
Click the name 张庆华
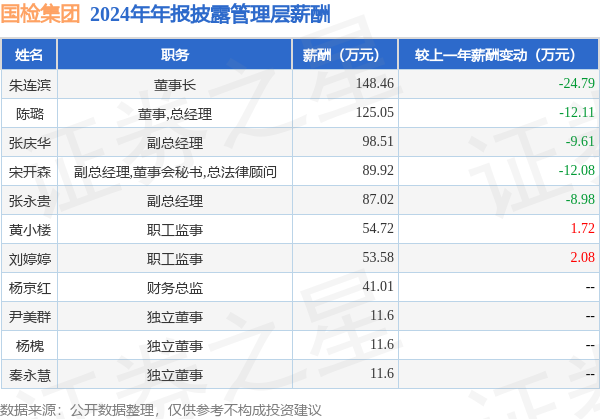coord(29,143)
